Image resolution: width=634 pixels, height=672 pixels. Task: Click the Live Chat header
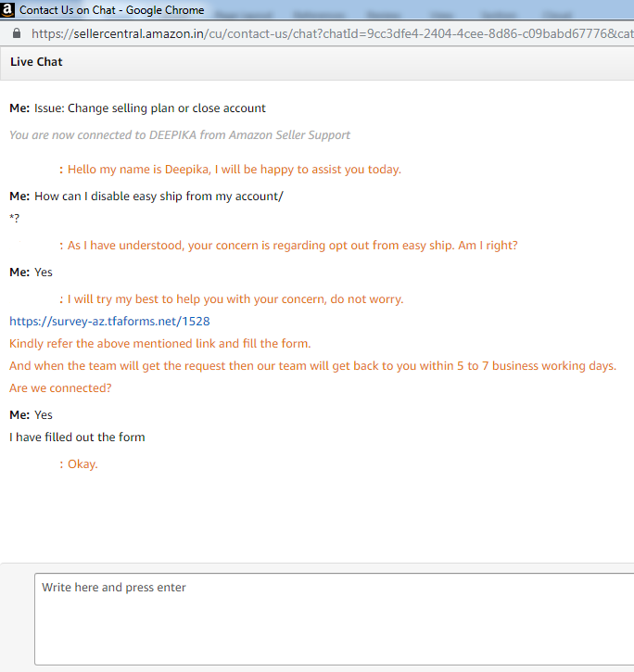coord(36,62)
